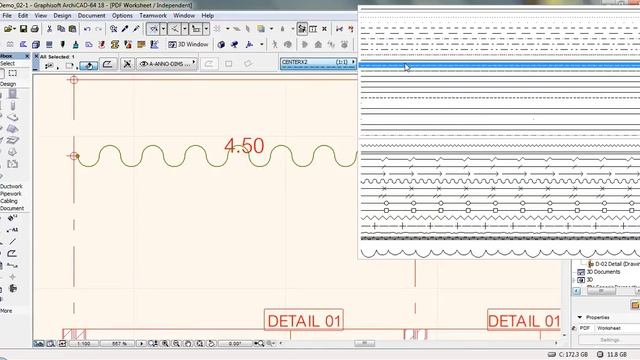Select the Inject Parameters syringe icon
This screenshot has height=360, width=640.
(136, 29)
